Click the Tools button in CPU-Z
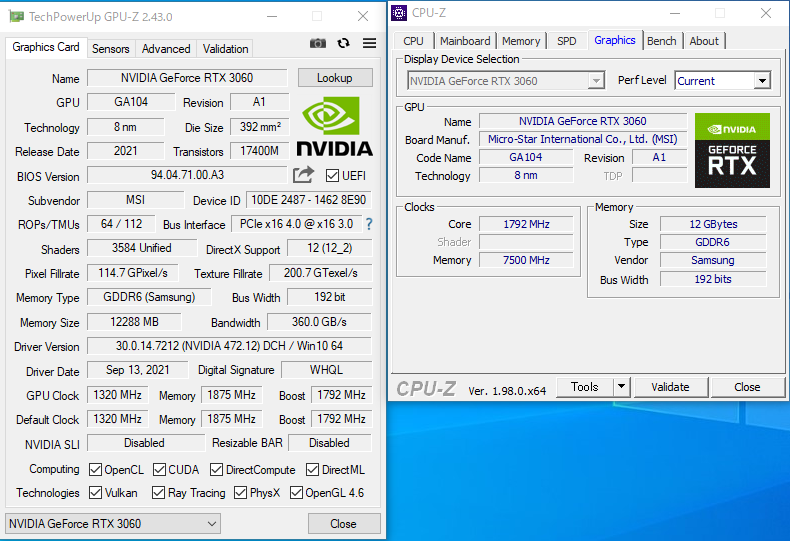790x541 pixels. tap(584, 387)
